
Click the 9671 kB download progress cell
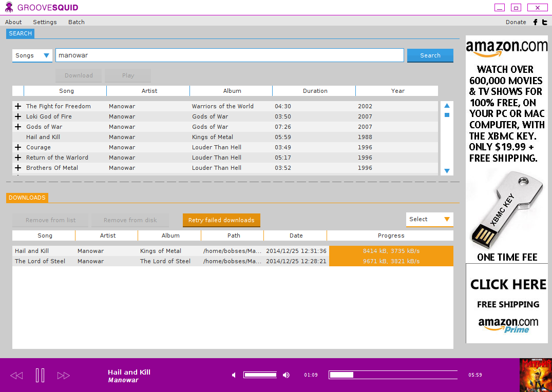391,261
